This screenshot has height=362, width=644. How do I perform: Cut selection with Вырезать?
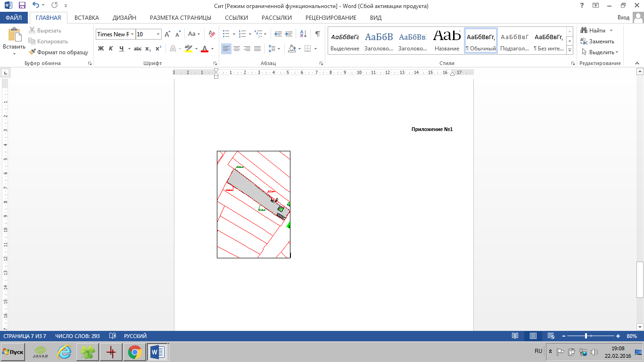tap(45, 31)
